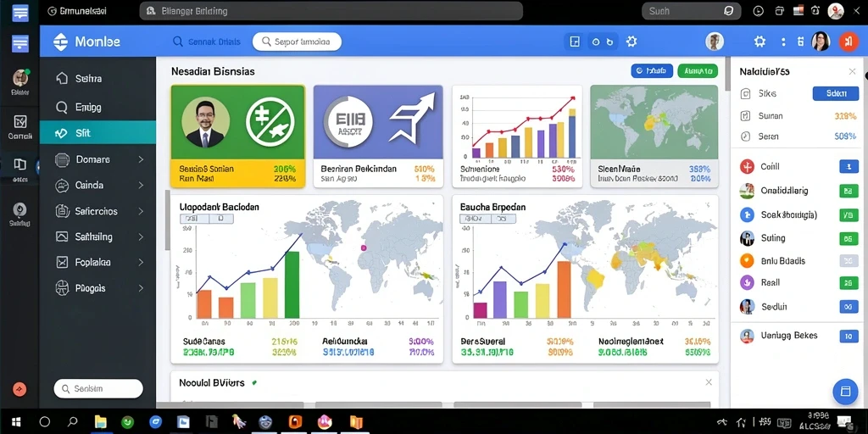Click the blue Sdian button in right panel
The height and width of the screenshot is (434, 868).
point(835,93)
